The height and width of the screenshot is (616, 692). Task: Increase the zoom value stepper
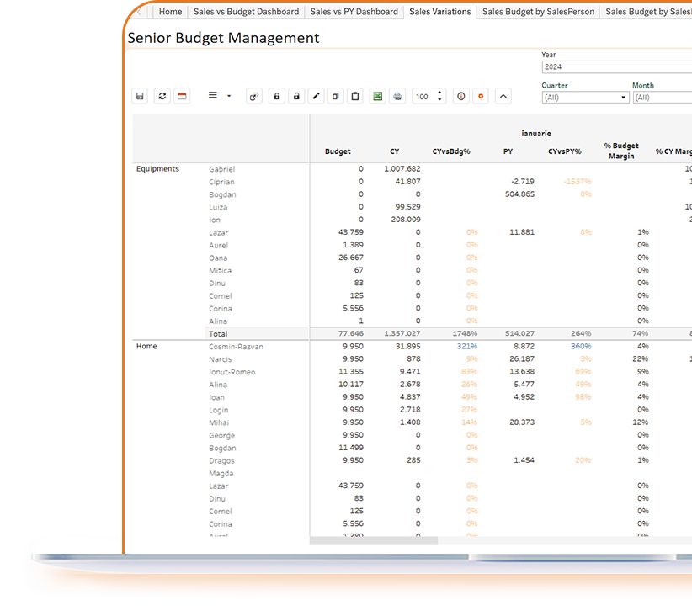point(439,93)
